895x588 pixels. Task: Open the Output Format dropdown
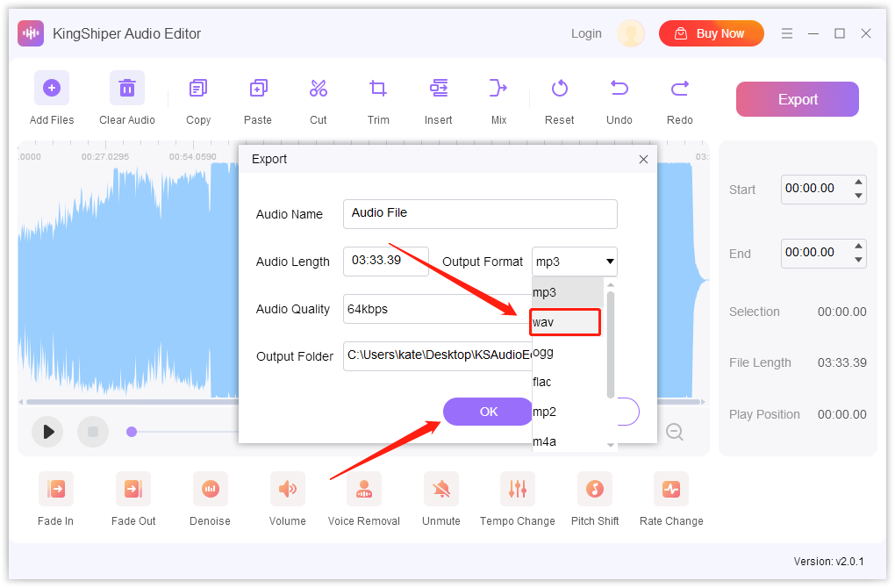(x=574, y=262)
